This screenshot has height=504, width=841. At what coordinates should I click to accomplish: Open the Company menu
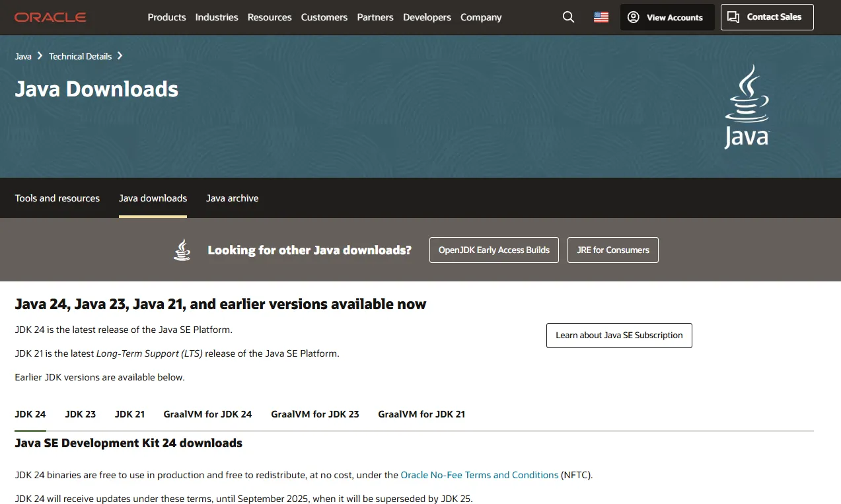481,17
